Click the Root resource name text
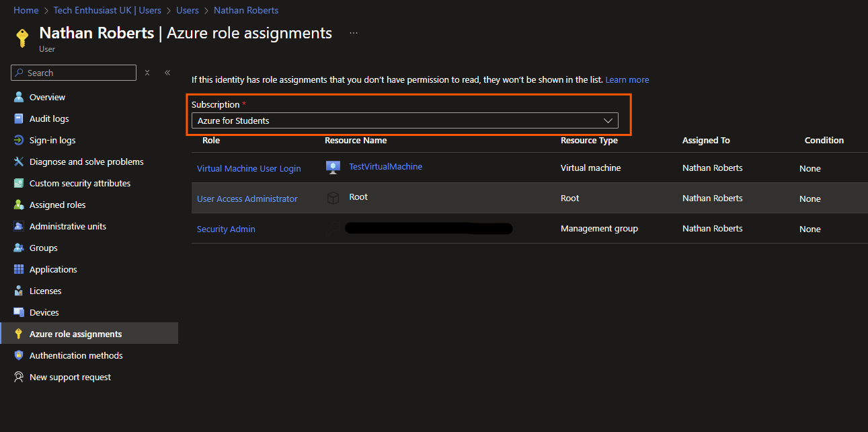868x432 pixels. tap(358, 196)
